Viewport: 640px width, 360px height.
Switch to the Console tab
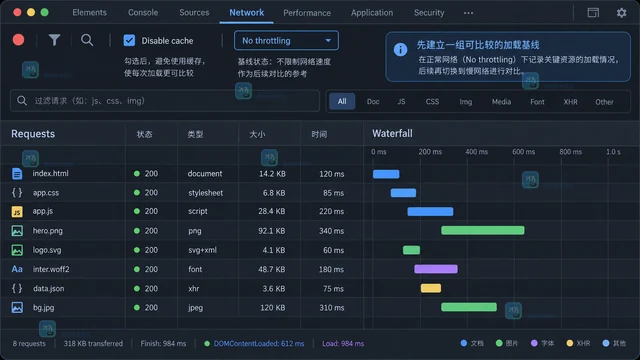[x=143, y=13]
